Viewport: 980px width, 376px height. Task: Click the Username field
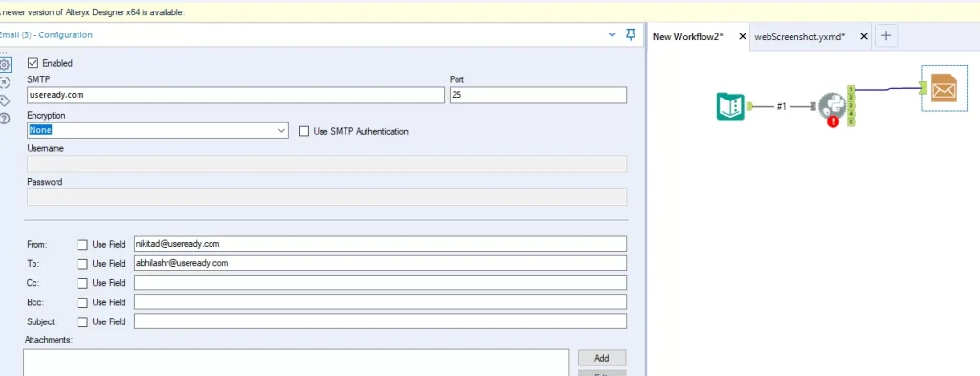tap(327, 164)
